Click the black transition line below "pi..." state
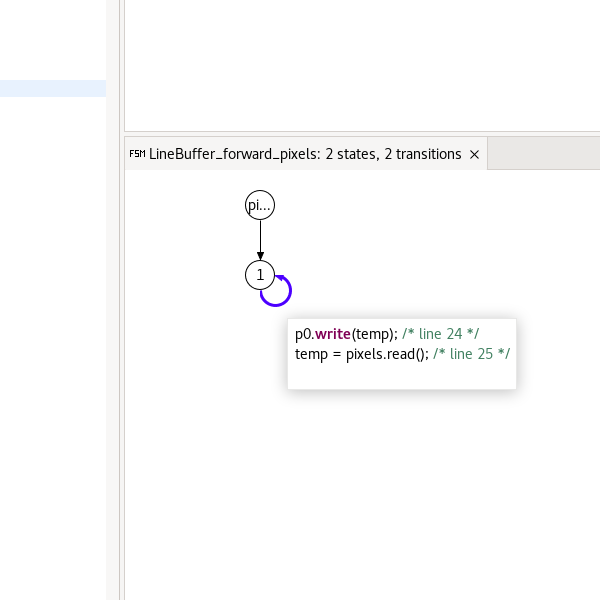The image size is (600, 600). [260, 238]
